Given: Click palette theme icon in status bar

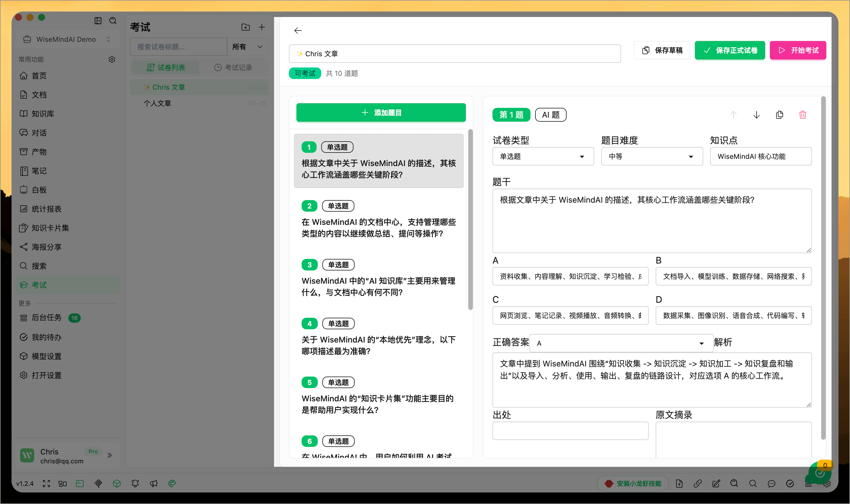Looking at the screenshot, I should (172, 483).
